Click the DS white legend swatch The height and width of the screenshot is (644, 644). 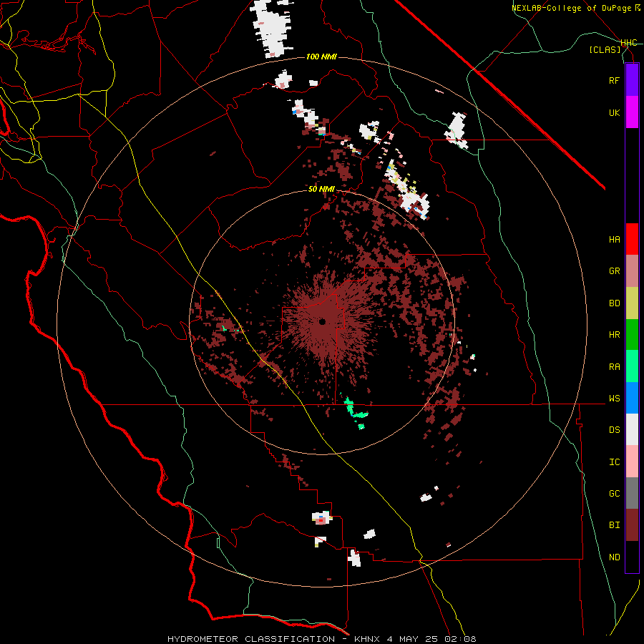tap(632, 429)
